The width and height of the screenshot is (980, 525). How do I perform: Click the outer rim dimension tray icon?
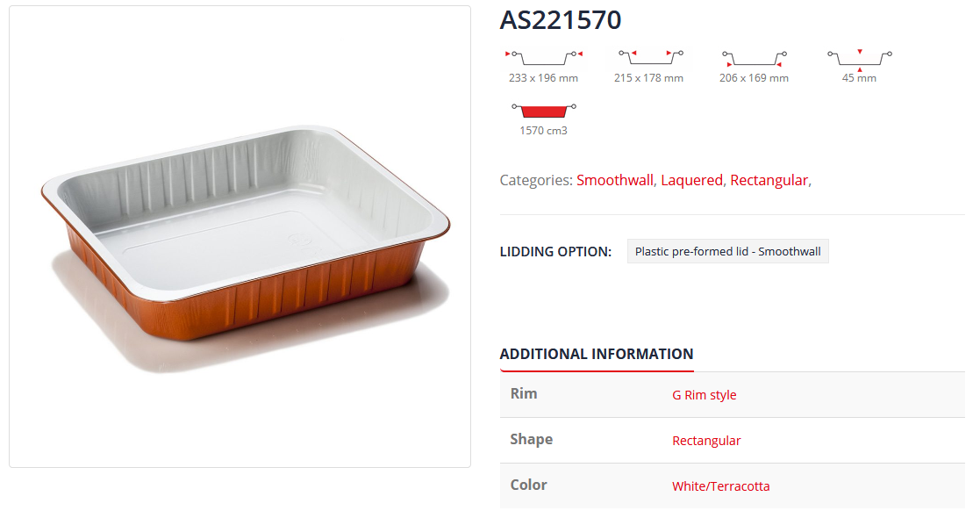coord(543,58)
